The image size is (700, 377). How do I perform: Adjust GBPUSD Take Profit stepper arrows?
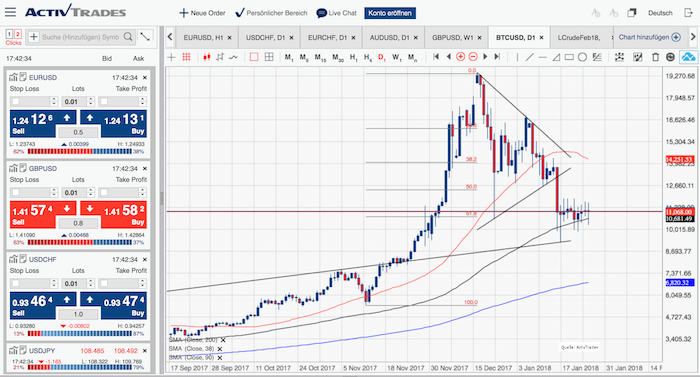click(x=142, y=192)
